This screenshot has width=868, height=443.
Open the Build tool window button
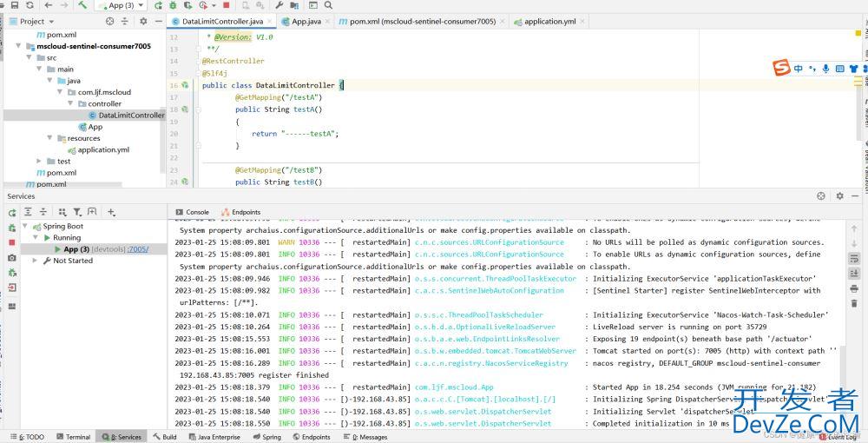tap(165, 437)
